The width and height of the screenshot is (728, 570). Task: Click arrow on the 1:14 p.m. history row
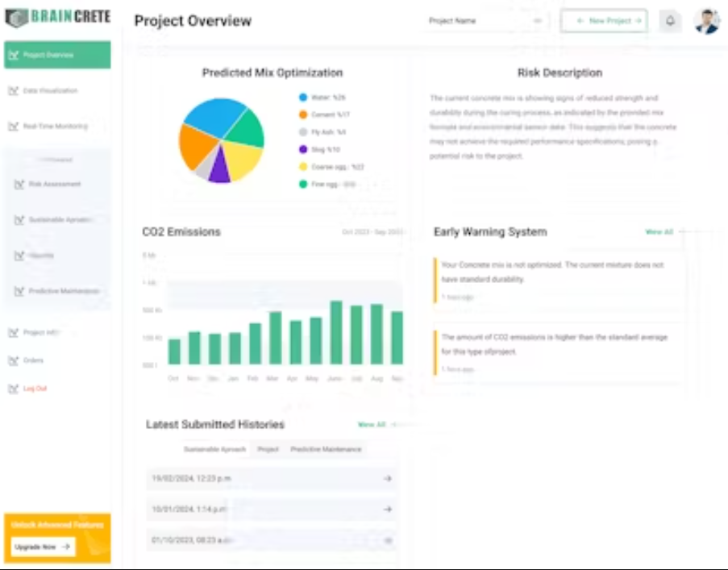tap(388, 510)
